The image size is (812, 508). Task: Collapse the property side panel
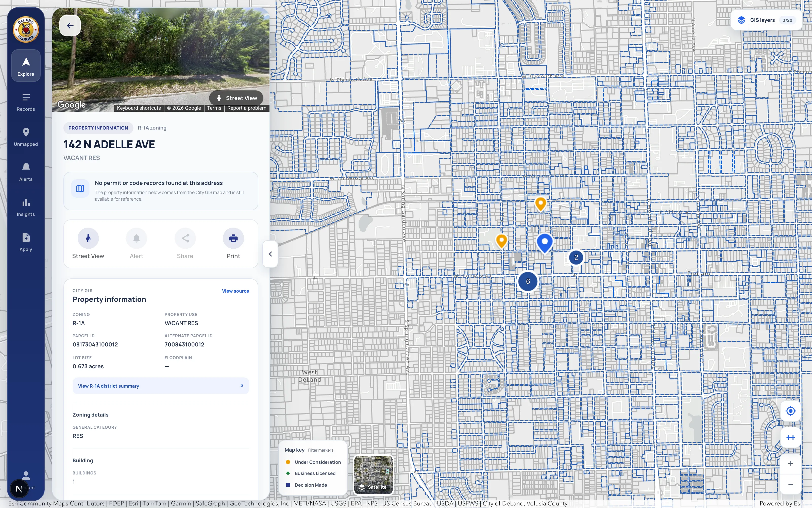(x=270, y=254)
